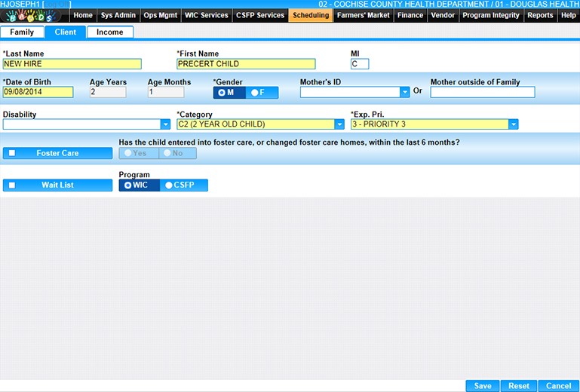580x392 pixels.
Task: Click the Cancel button
Action: (558, 386)
